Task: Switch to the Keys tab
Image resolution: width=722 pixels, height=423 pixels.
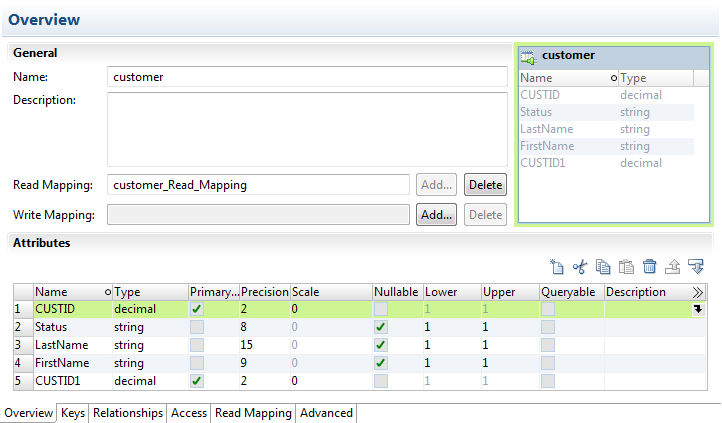Action: coord(73,413)
